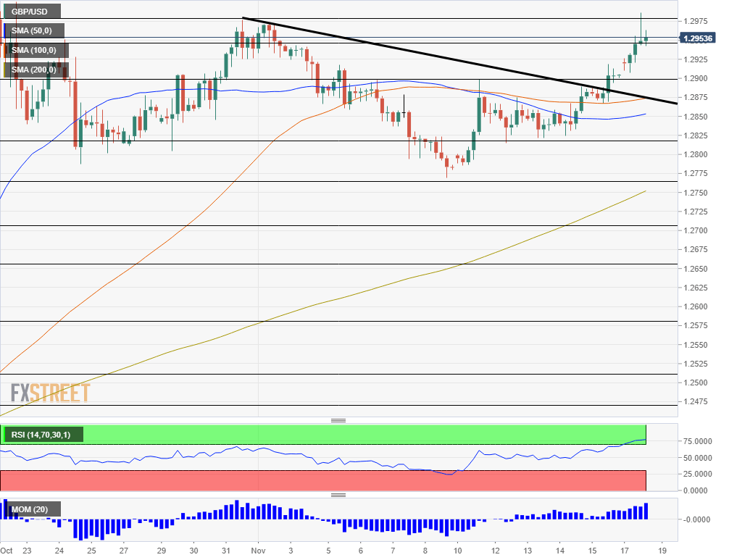The height and width of the screenshot is (560, 729).
Task: Click the Nov label on time axis
Action: [x=258, y=551]
